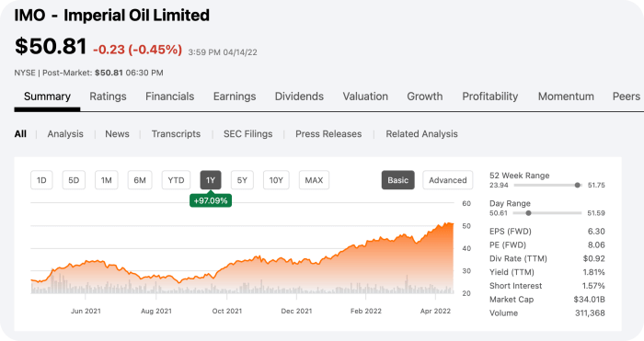The height and width of the screenshot is (341, 644).
Task: Select the 5Y chart range
Action: click(242, 180)
